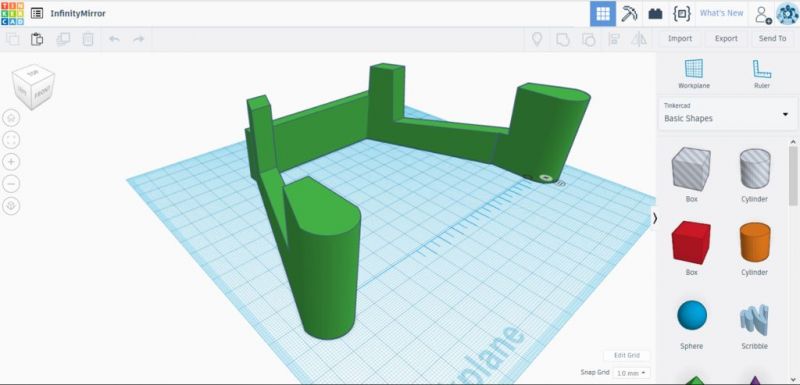Image resolution: width=800 pixels, height=385 pixels.
Task: Switch to Bricks mode icon
Action: [x=655, y=14]
